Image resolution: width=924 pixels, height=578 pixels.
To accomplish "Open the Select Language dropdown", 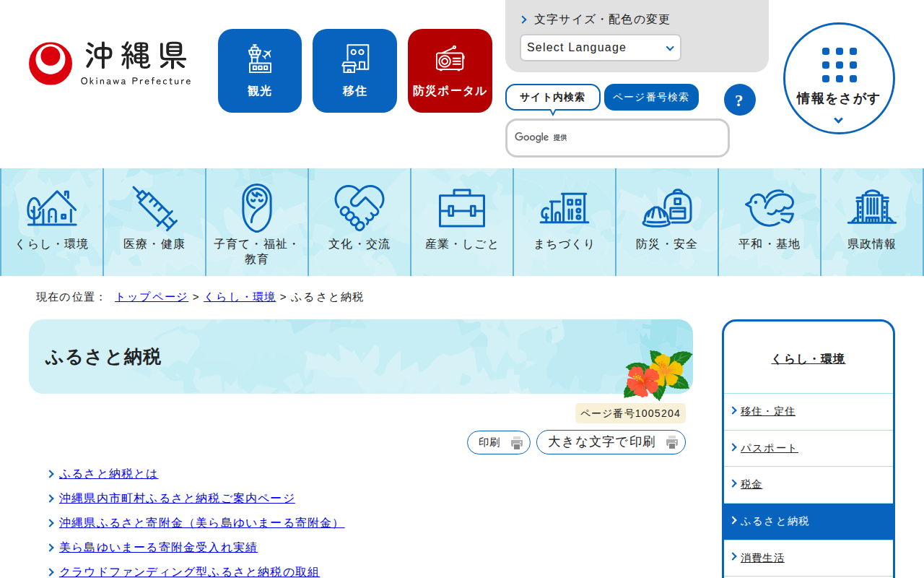I will pos(601,48).
